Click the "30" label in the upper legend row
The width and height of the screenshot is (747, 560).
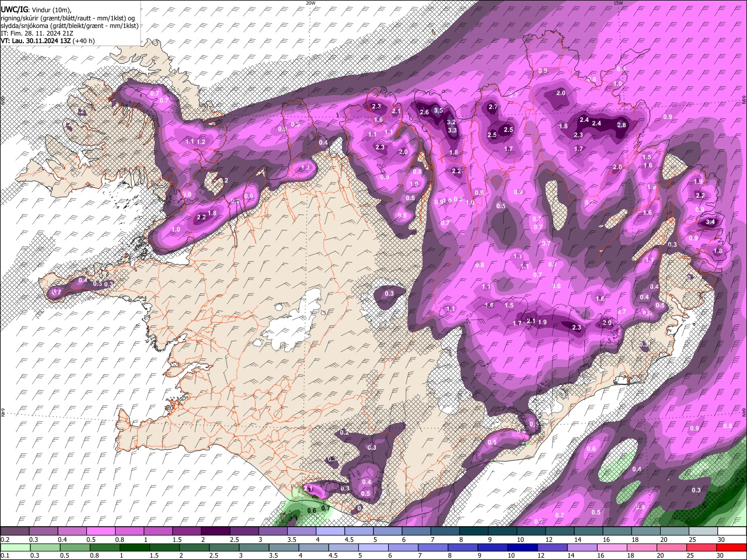pyautogui.click(x=721, y=540)
